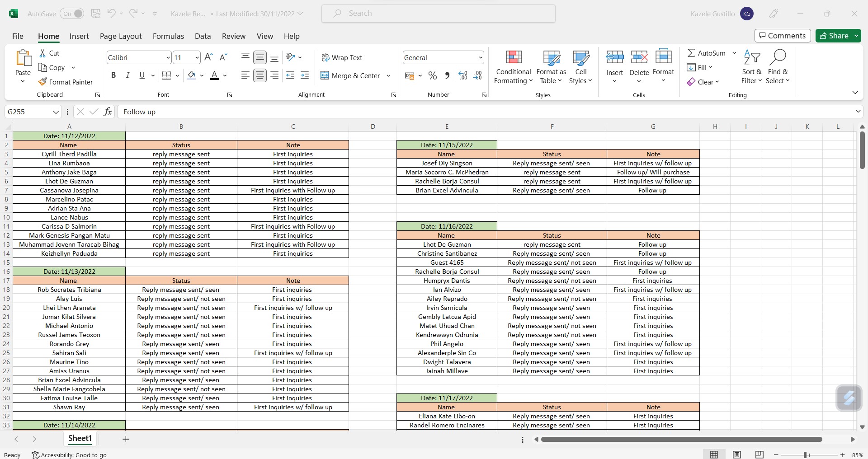Open the Clear dropdown

(703, 82)
